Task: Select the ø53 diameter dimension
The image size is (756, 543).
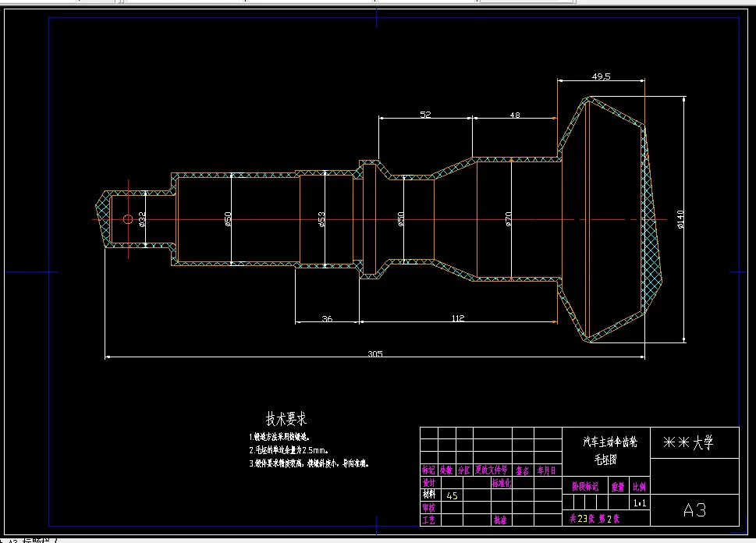Action: (321, 219)
